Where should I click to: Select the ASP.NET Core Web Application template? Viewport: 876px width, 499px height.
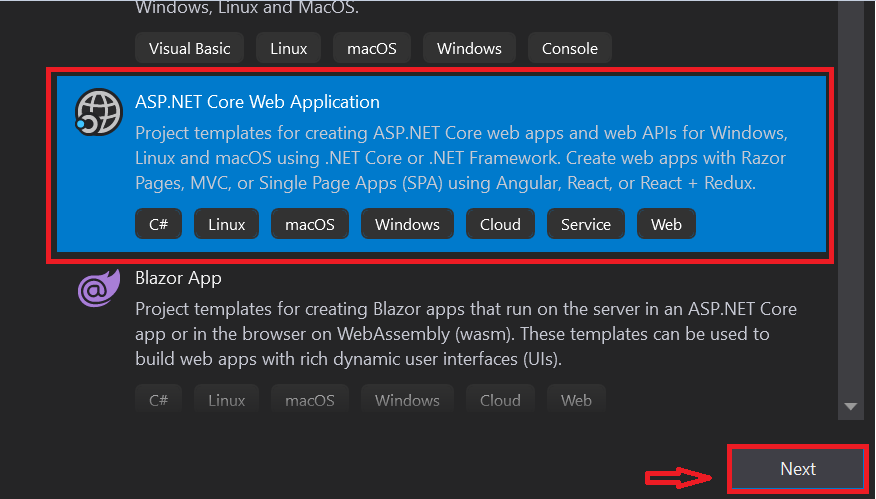[441, 164]
